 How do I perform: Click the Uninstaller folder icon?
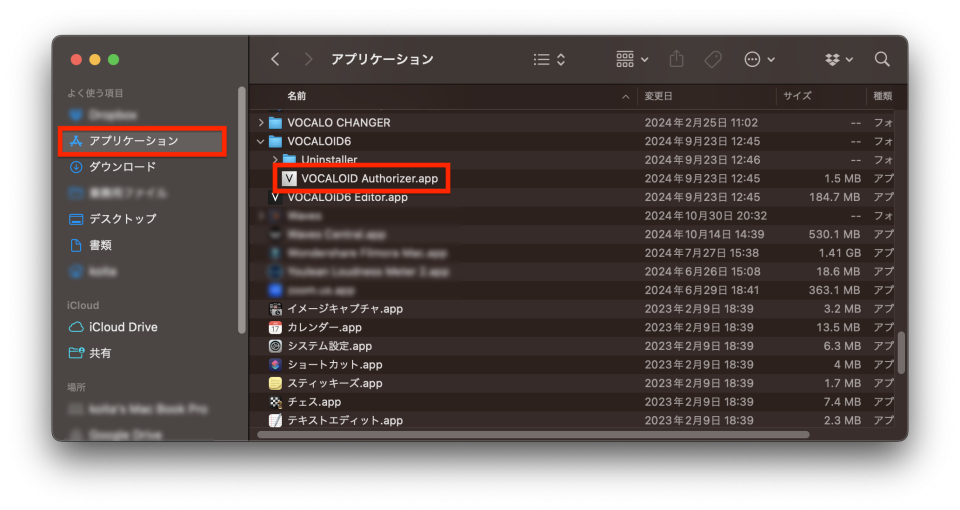pyautogui.click(x=289, y=160)
